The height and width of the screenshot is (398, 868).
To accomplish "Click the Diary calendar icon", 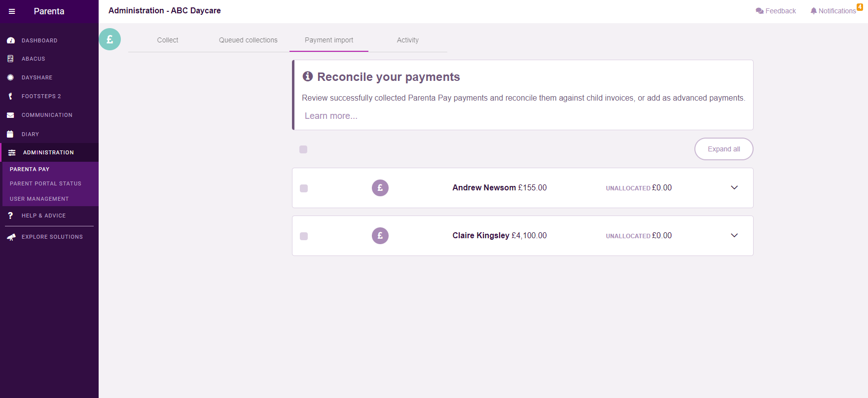I will (x=10, y=134).
